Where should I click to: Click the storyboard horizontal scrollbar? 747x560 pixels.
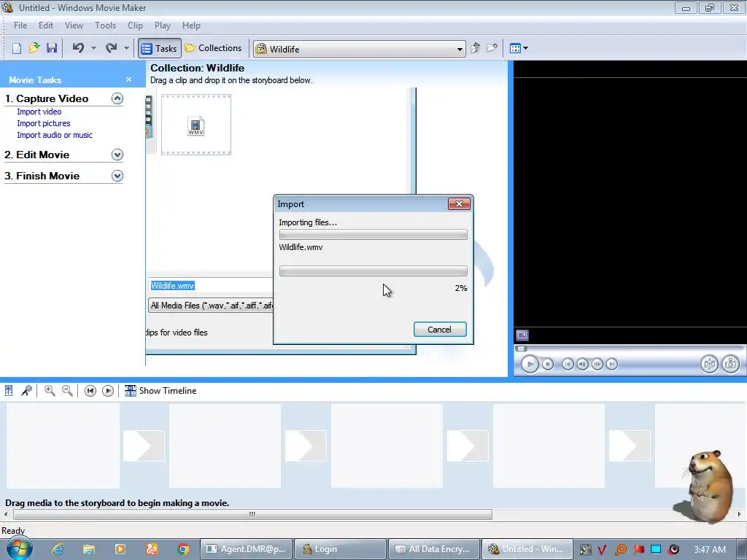pos(252,514)
